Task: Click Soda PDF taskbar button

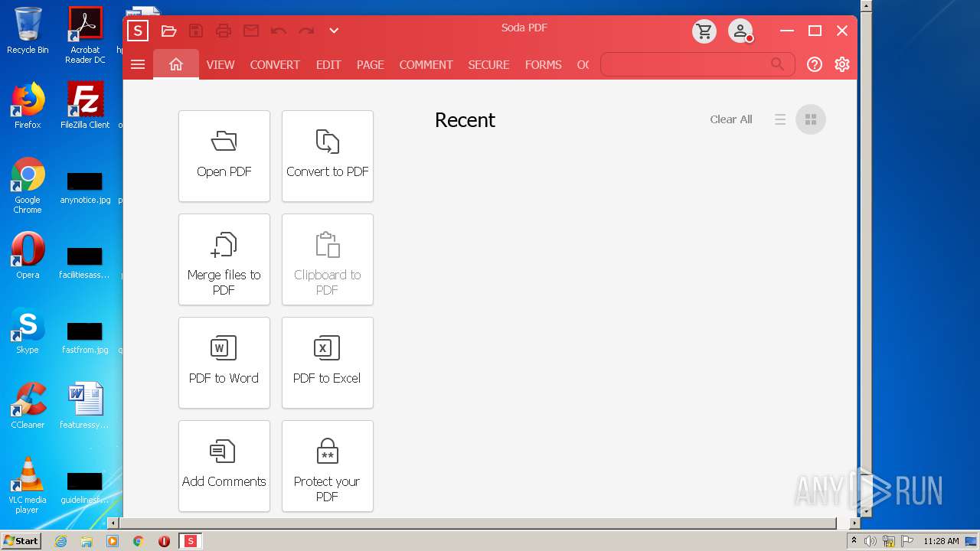Action: coord(191,541)
